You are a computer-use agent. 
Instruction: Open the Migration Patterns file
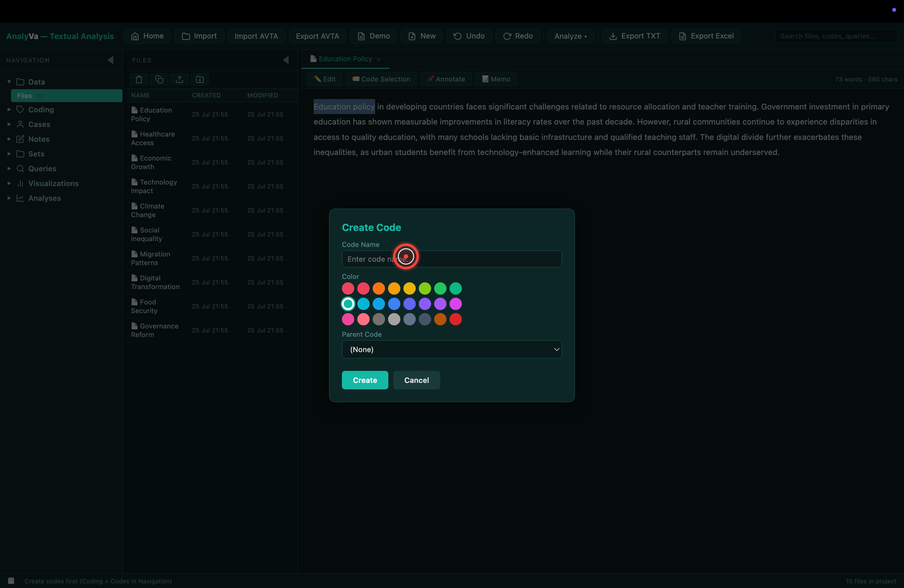tap(212, 258)
